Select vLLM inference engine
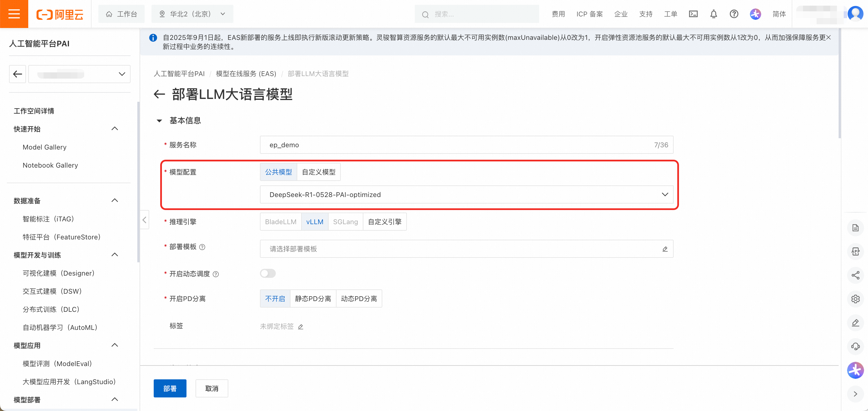The image size is (868, 411). 314,222
